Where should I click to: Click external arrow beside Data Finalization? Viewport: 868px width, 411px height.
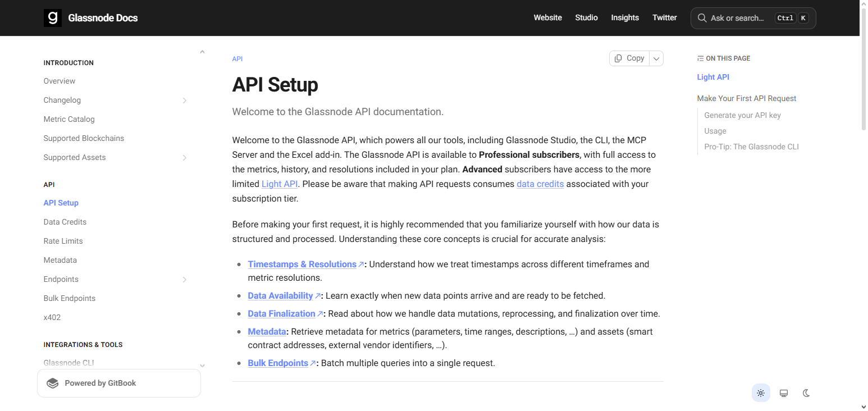(320, 314)
